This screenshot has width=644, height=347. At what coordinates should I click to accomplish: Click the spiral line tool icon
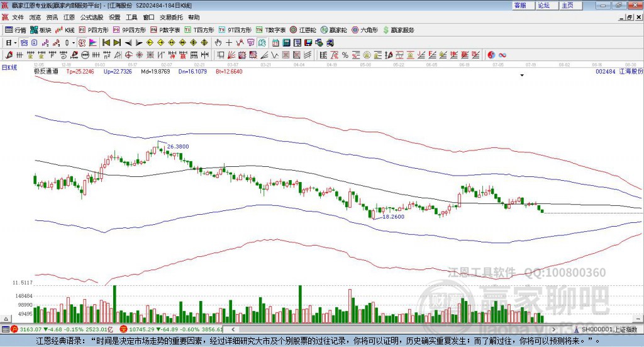pyautogui.click(x=64, y=55)
